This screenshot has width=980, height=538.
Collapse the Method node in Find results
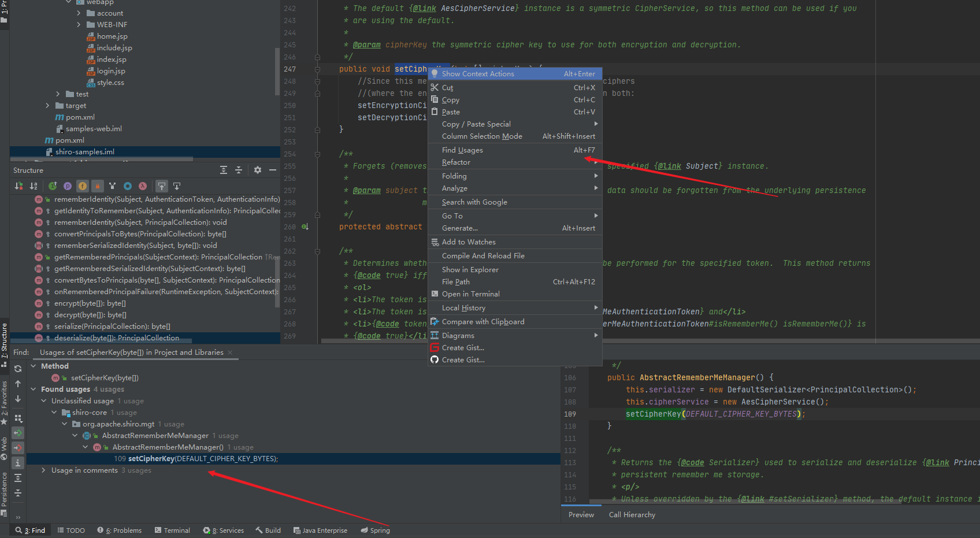tap(34, 366)
